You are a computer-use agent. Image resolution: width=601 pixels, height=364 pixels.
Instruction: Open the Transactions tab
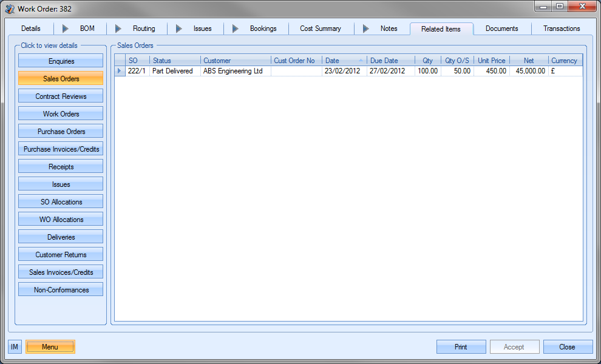click(x=561, y=29)
